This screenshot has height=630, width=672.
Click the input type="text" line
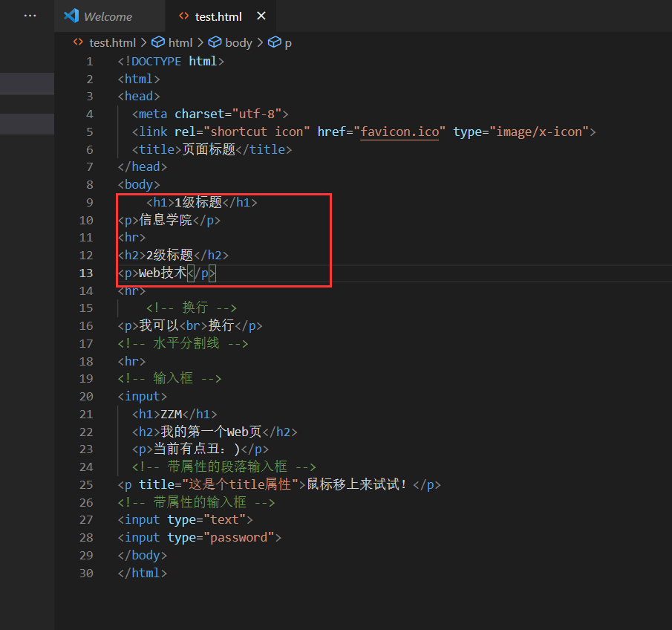click(185, 520)
